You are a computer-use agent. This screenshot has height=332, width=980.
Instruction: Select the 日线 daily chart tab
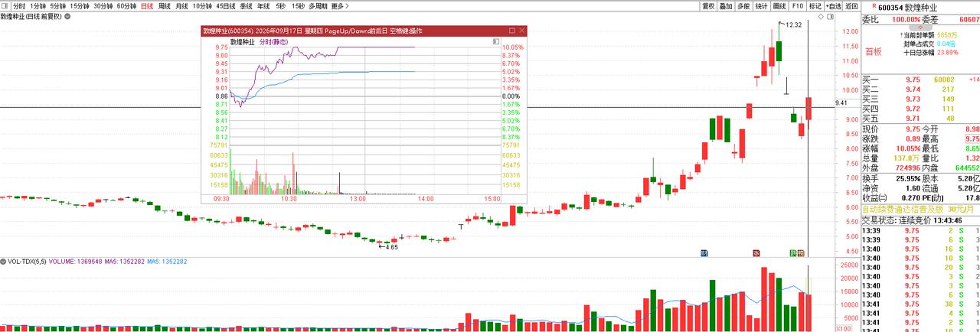pos(145,5)
